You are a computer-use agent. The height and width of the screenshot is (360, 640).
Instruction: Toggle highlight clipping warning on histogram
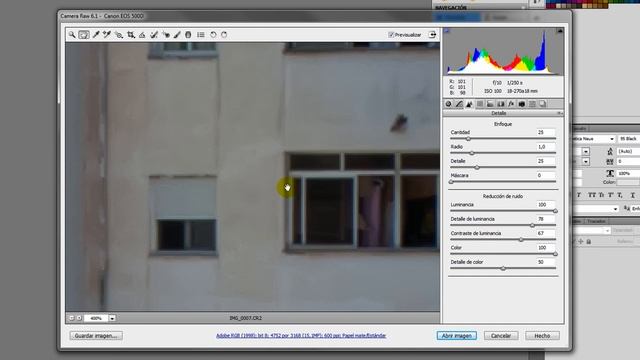coord(560,31)
